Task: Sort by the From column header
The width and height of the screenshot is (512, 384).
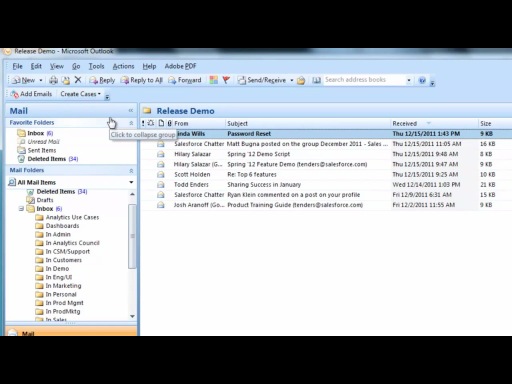Action: (199, 123)
